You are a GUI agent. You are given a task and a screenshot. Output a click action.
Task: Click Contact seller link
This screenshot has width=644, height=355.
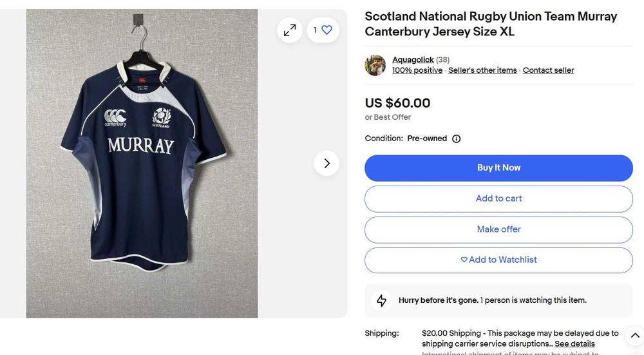[x=548, y=70]
